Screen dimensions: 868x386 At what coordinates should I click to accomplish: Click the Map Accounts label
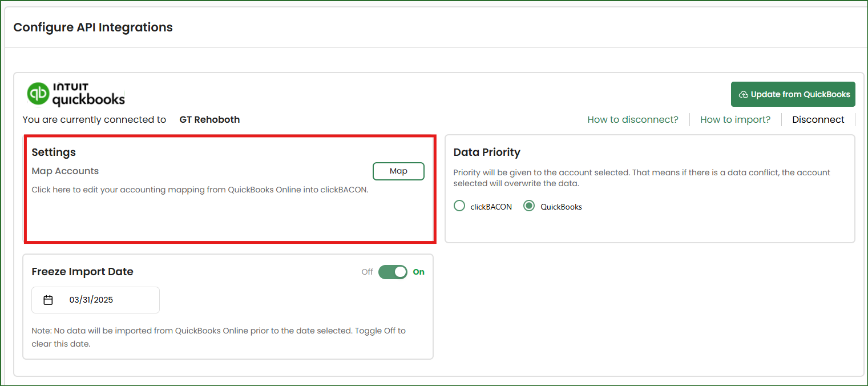65,171
